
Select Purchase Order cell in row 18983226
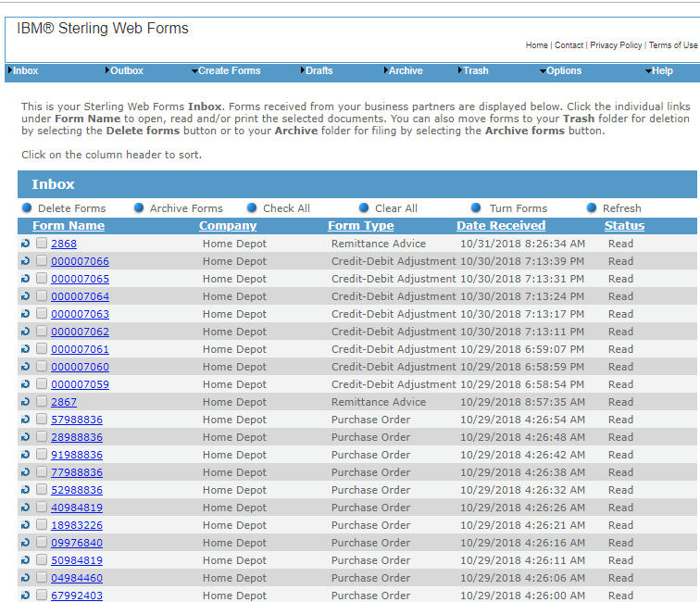(370, 525)
